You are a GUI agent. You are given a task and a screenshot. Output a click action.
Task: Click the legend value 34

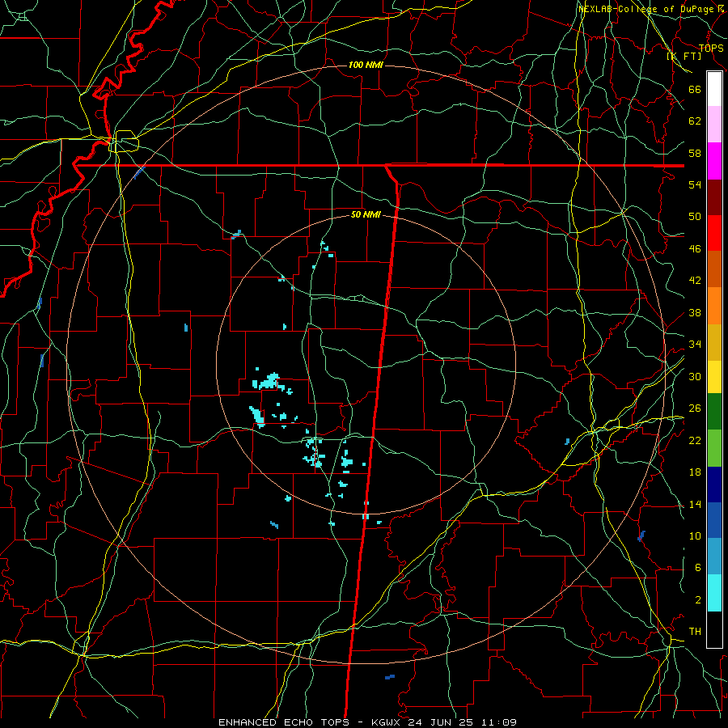(x=695, y=345)
